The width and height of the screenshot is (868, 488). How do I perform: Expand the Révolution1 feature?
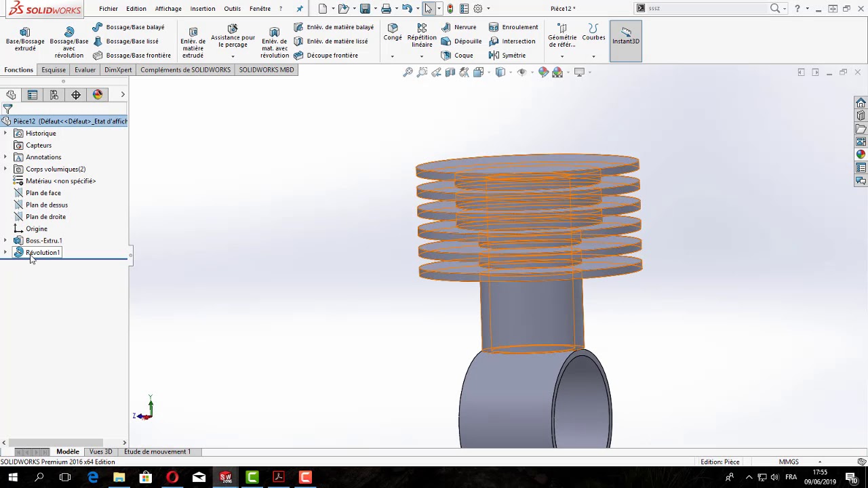(x=5, y=253)
